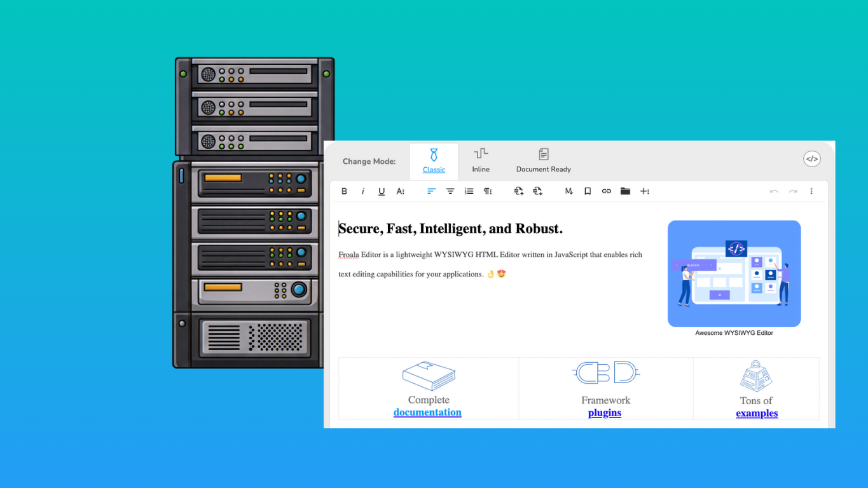
Task: Open the plugins link
Action: pyautogui.click(x=605, y=413)
